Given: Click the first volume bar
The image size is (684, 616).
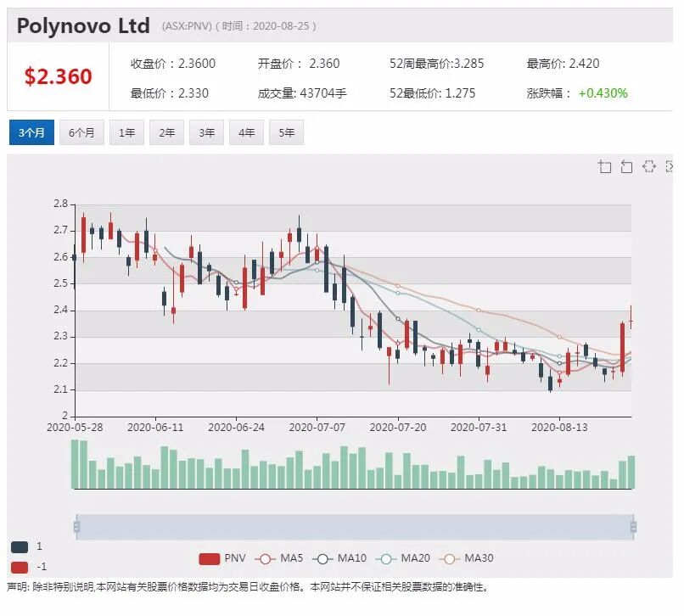Looking at the screenshot, I should [x=75, y=464].
